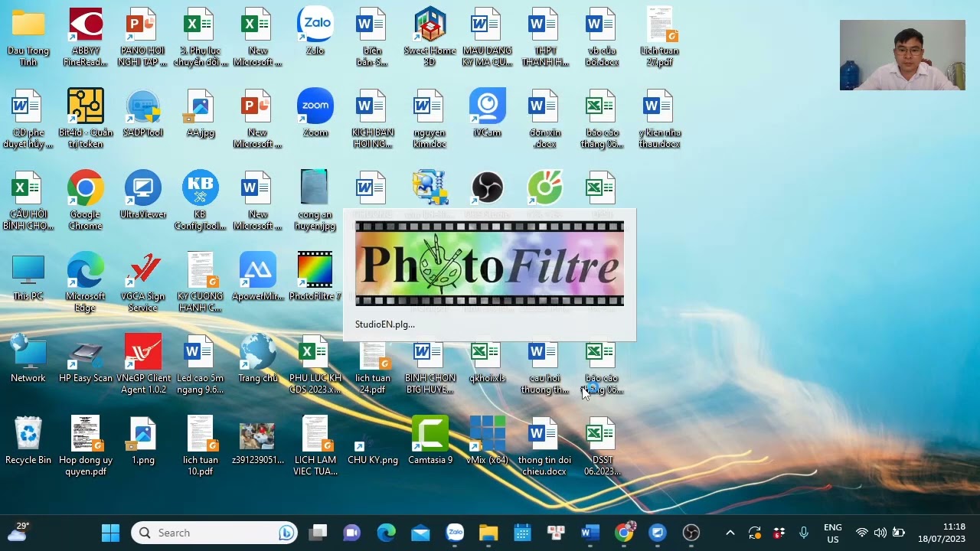Launch VNeGP Client Agent 1.0.2
This screenshot has height=551, width=980.
(x=142, y=364)
